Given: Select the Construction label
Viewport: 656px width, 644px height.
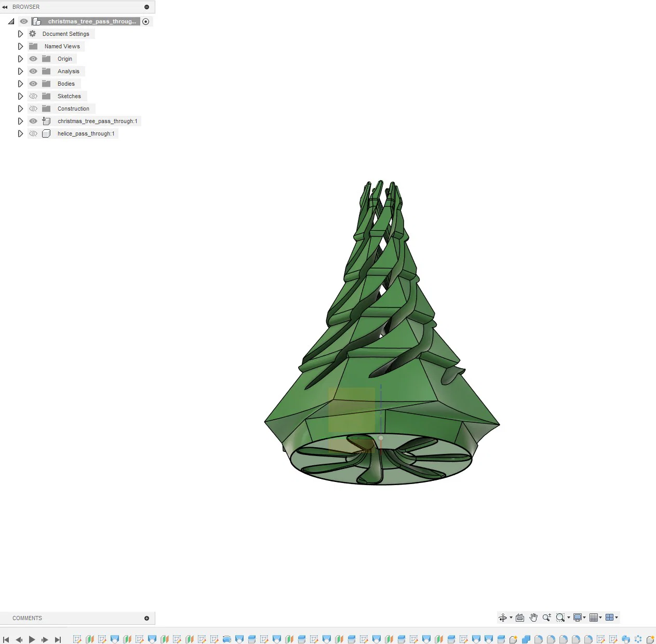Looking at the screenshot, I should [73, 109].
